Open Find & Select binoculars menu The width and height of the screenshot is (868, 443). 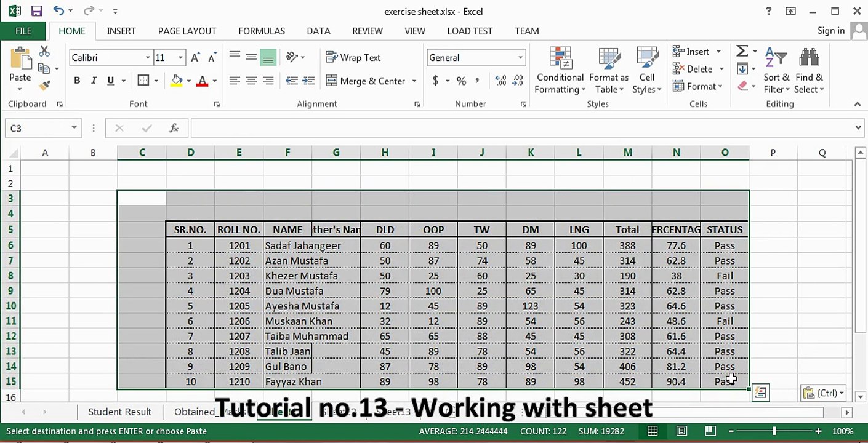[809, 70]
